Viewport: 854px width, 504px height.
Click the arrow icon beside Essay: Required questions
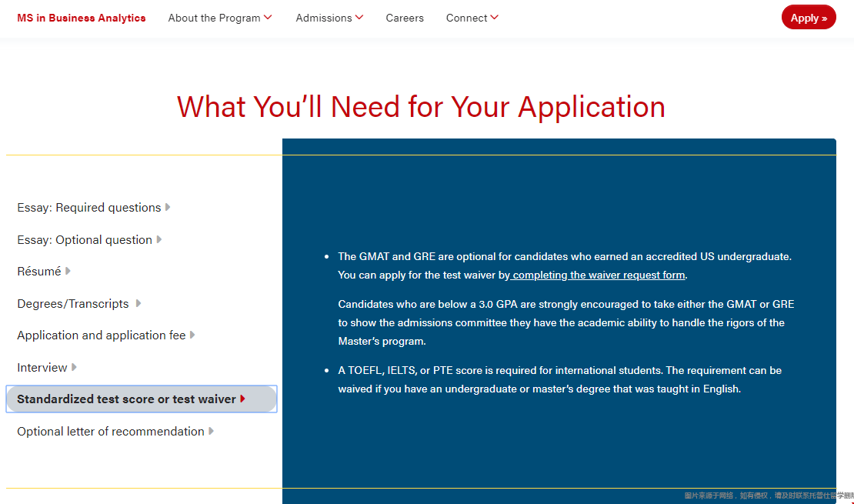coord(168,208)
